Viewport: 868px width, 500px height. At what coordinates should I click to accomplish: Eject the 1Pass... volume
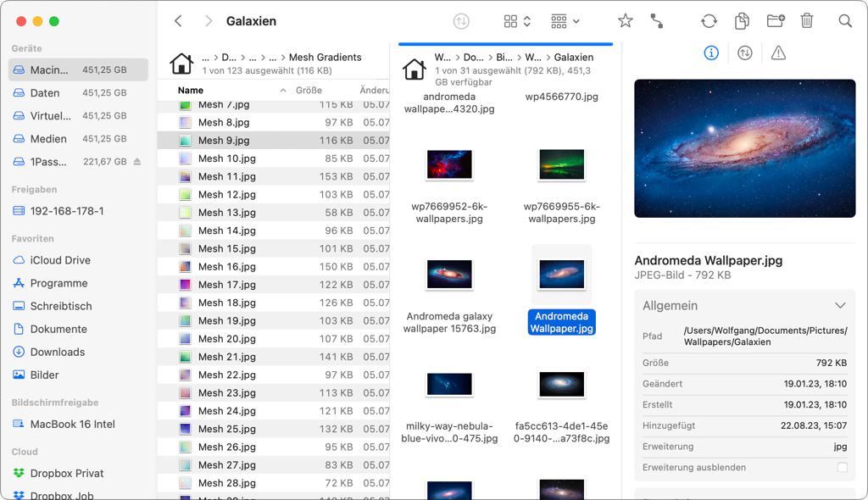pyautogui.click(x=137, y=162)
